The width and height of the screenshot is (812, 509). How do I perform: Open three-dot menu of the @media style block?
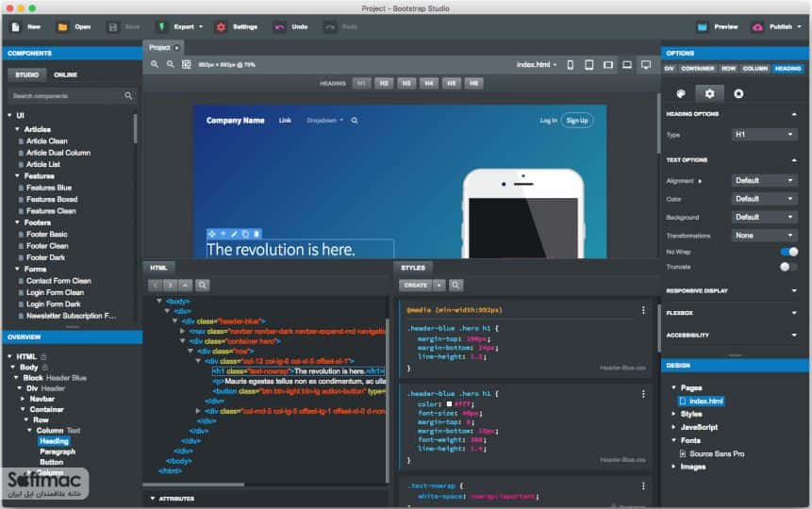[643, 310]
